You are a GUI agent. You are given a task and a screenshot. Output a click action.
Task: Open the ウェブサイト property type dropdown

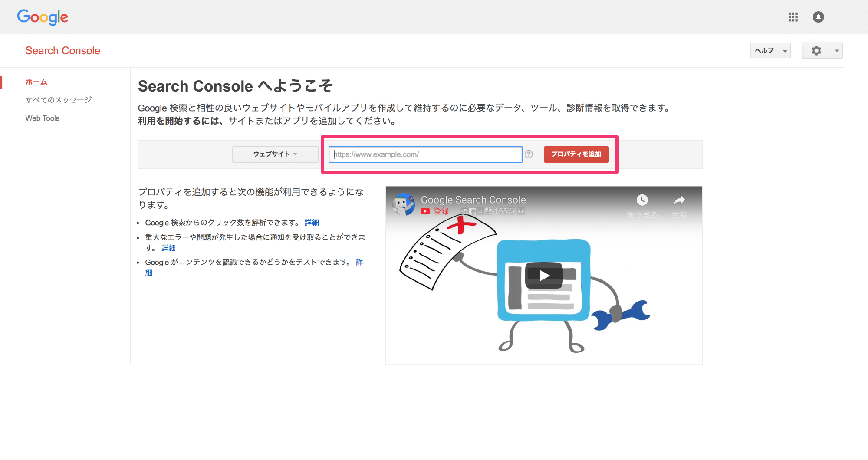(x=275, y=154)
